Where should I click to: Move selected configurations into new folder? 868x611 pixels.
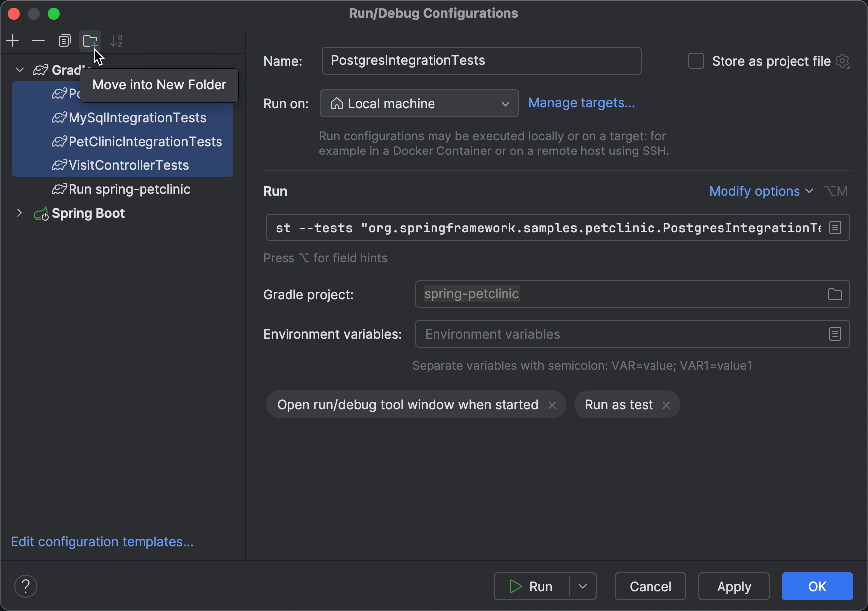(90, 40)
